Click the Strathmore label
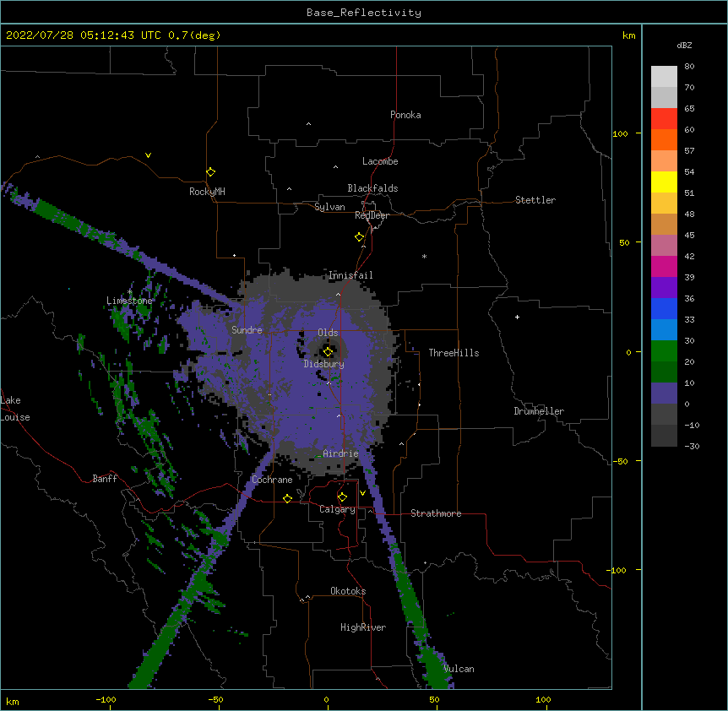 pos(436,513)
